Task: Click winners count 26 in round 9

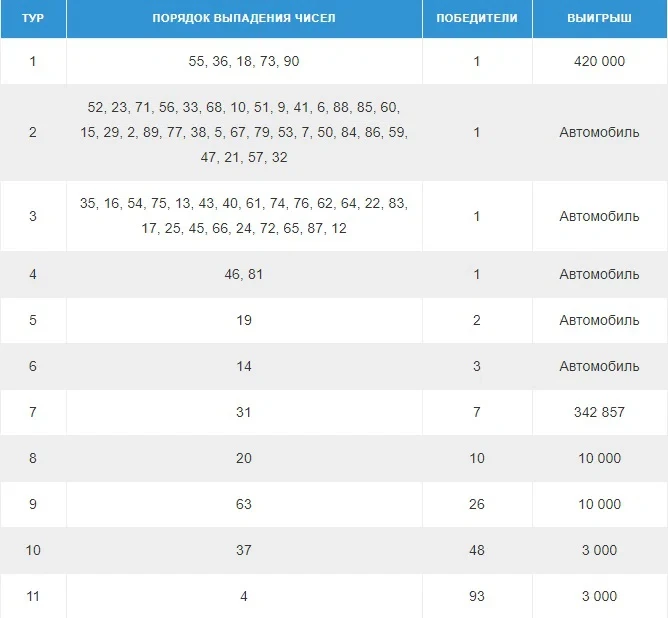Action: pyautogui.click(x=477, y=504)
